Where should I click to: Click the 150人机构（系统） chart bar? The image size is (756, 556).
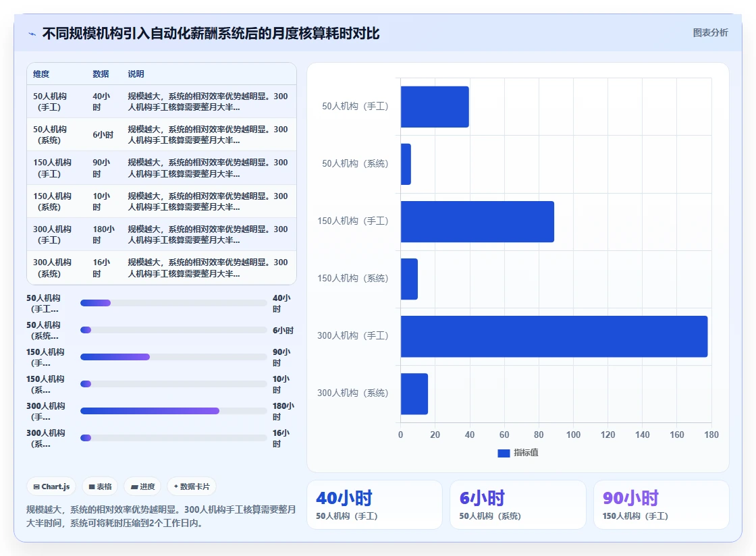tap(409, 279)
